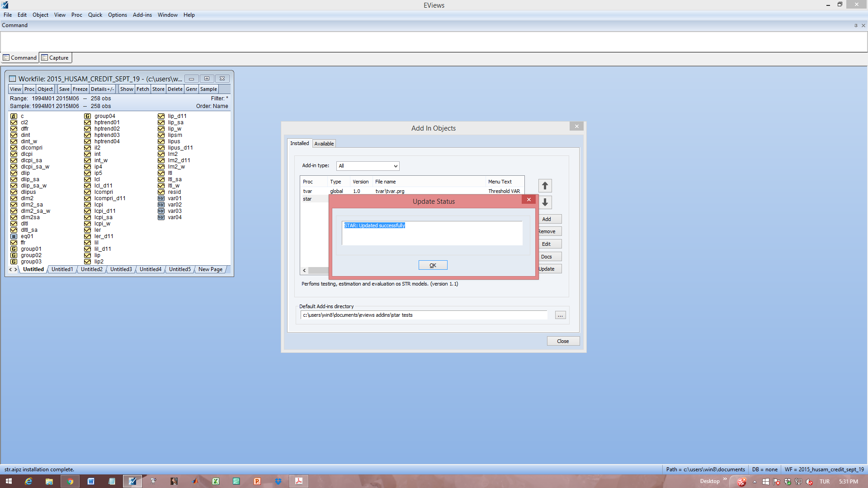Click OK to dismiss Update Status dialog
The height and width of the screenshot is (488, 868).
(433, 265)
